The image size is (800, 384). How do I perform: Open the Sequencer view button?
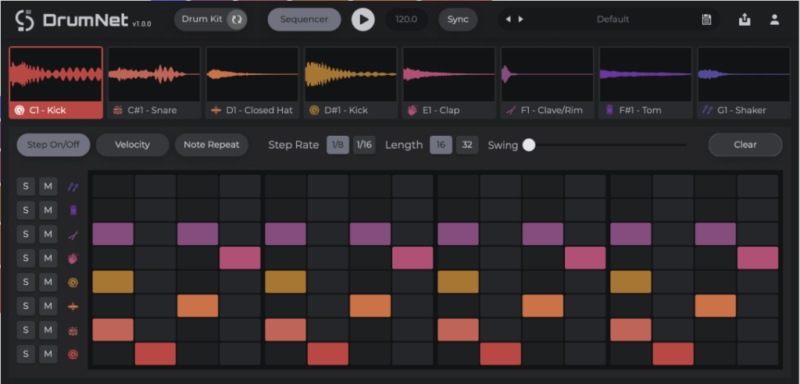pos(305,20)
